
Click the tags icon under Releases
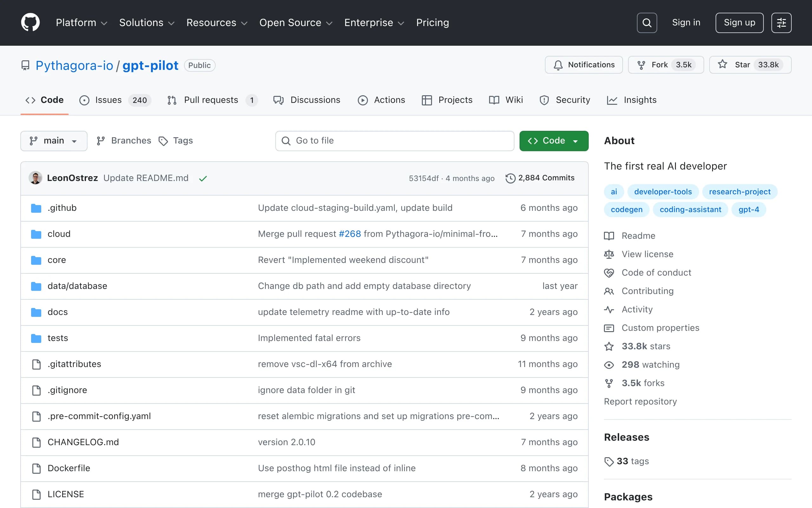click(609, 462)
